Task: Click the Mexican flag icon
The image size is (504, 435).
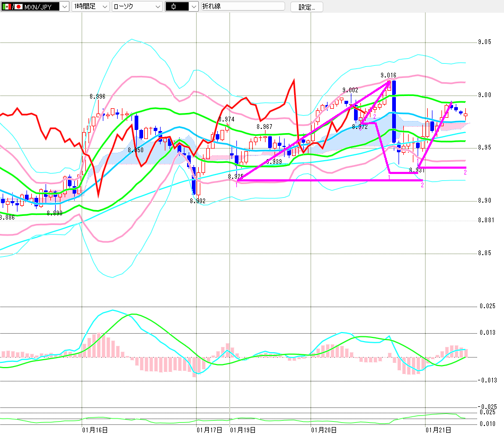Action: point(6,7)
